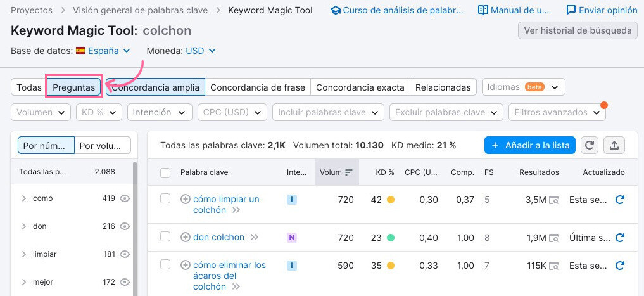
Task: Refresh data for 'don colchon' row
Action: click(620, 237)
